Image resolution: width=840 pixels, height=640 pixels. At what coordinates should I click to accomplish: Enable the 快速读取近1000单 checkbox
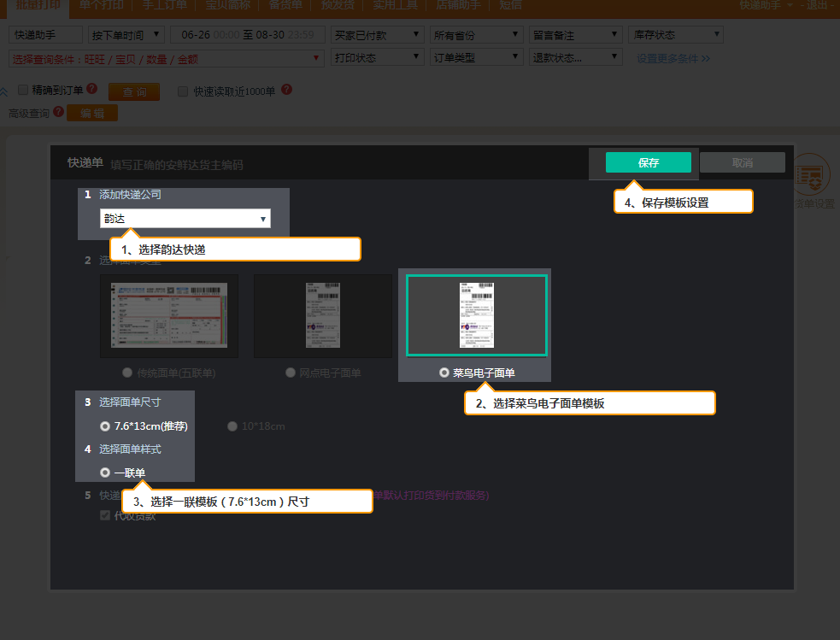183,91
